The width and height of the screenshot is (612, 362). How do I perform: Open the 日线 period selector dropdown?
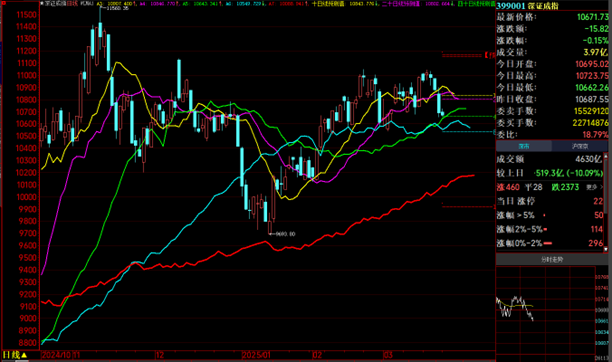[15, 355]
